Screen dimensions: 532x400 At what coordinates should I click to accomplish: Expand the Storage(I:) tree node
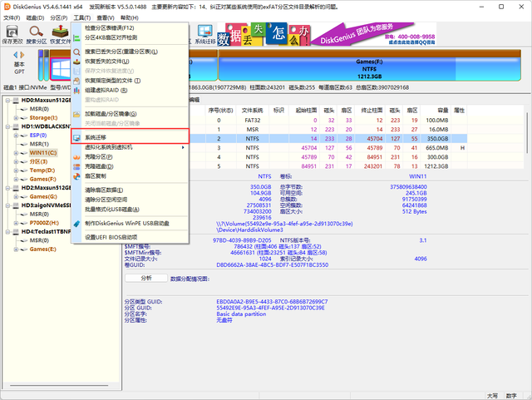point(16,118)
